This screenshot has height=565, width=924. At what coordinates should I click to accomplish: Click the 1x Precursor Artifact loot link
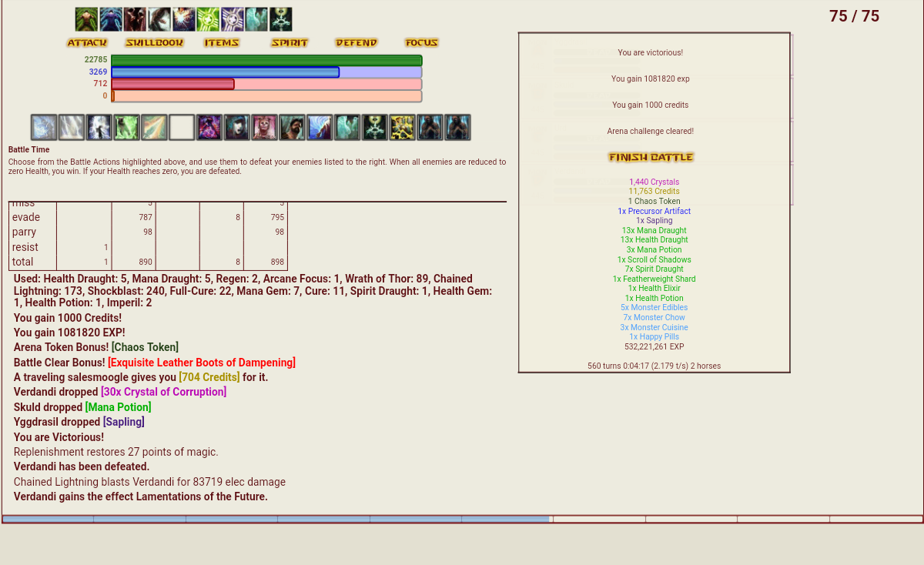point(654,210)
